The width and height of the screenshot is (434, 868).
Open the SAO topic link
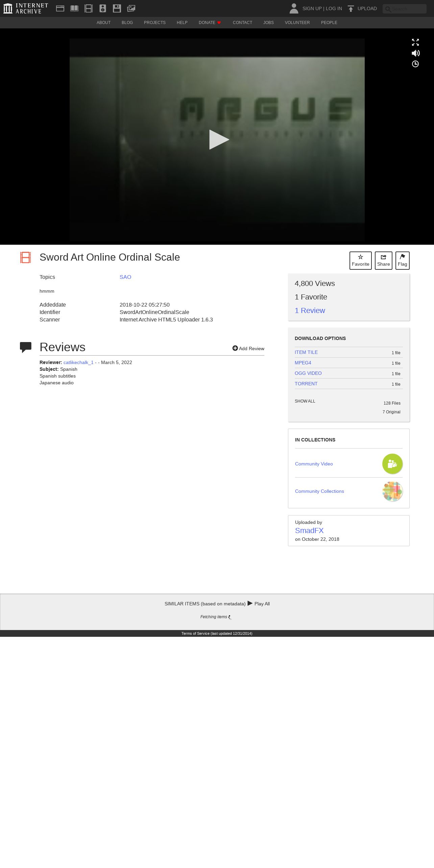[125, 277]
